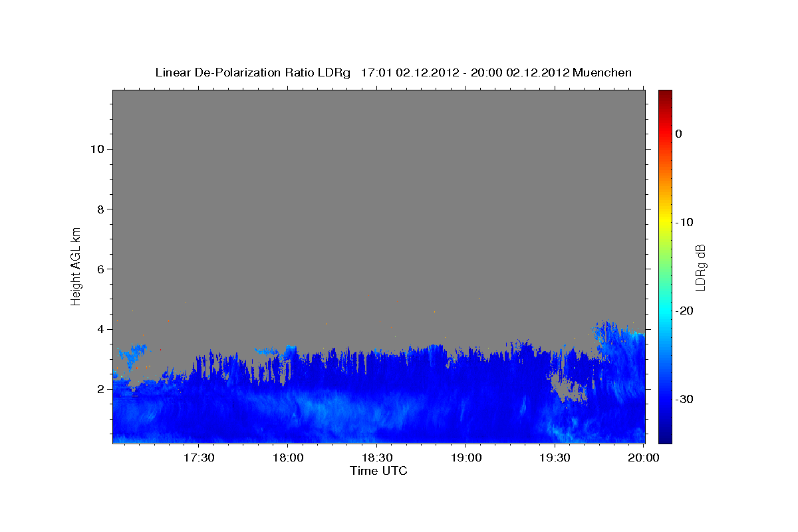This screenshot has width=798, height=532.
Task: Click the dark blue bottom of colorbar
Action: (x=665, y=437)
